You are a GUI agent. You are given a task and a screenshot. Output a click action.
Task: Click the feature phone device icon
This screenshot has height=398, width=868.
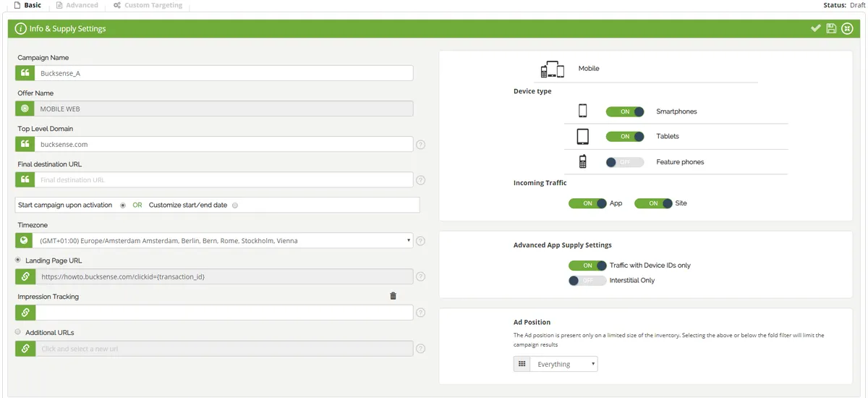pyautogui.click(x=582, y=161)
